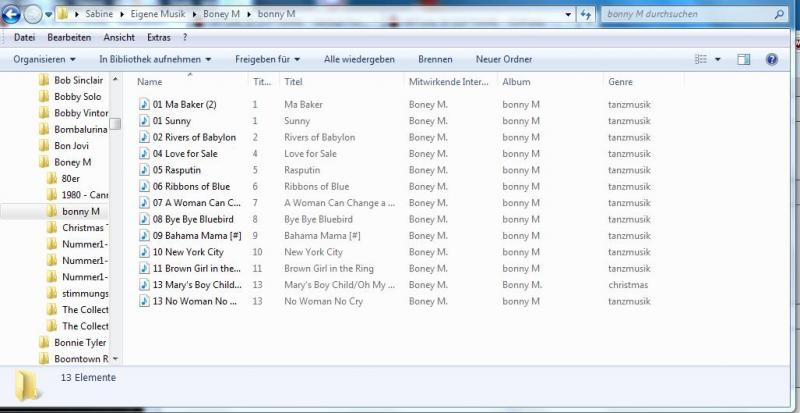The width and height of the screenshot is (800, 413).
Task: Toggle the preview pane icon
Action: [x=743, y=59]
